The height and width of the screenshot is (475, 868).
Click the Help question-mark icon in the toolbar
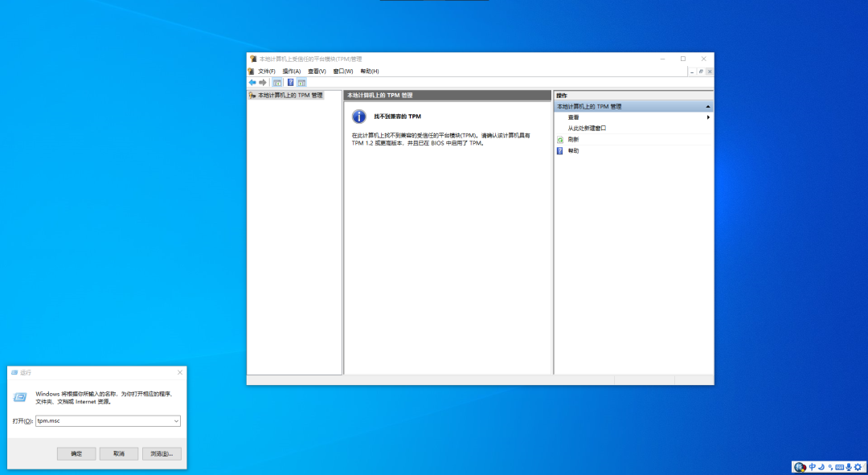point(290,82)
